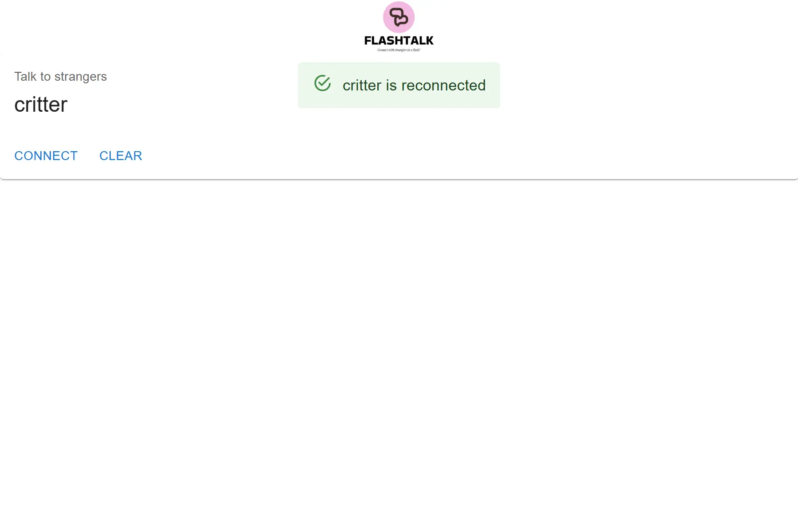The height and width of the screenshot is (532, 798).
Task: Tap the tagline under the FLASHTALK logo
Action: pyautogui.click(x=399, y=50)
